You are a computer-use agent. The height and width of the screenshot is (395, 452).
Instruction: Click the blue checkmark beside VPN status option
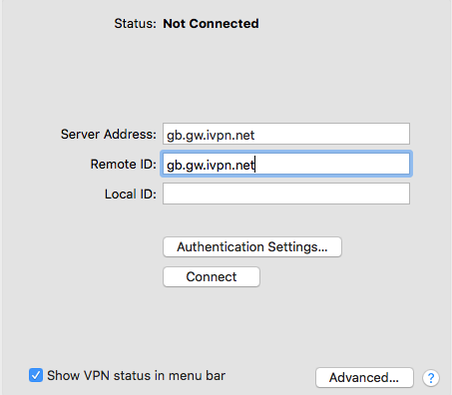pyautogui.click(x=36, y=375)
